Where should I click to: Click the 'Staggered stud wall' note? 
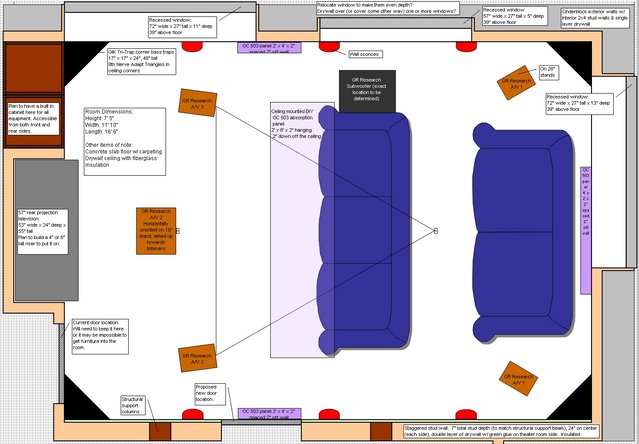pos(501,431)
